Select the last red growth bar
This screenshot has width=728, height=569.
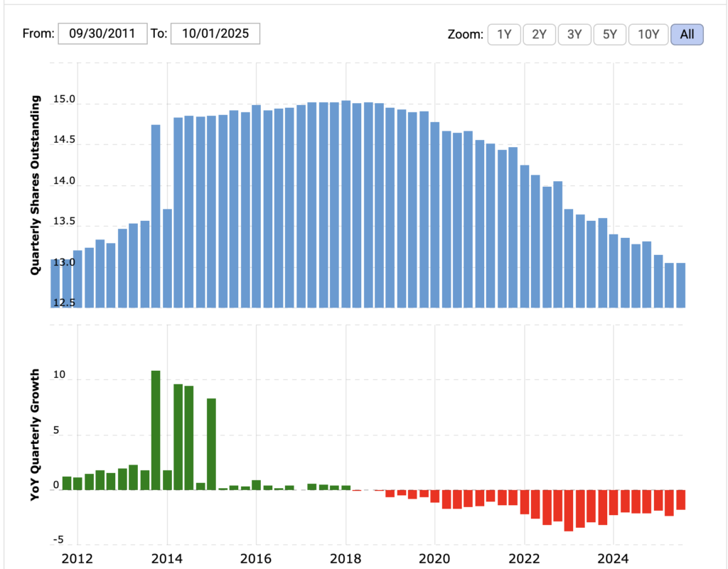(x=680, y=499)
